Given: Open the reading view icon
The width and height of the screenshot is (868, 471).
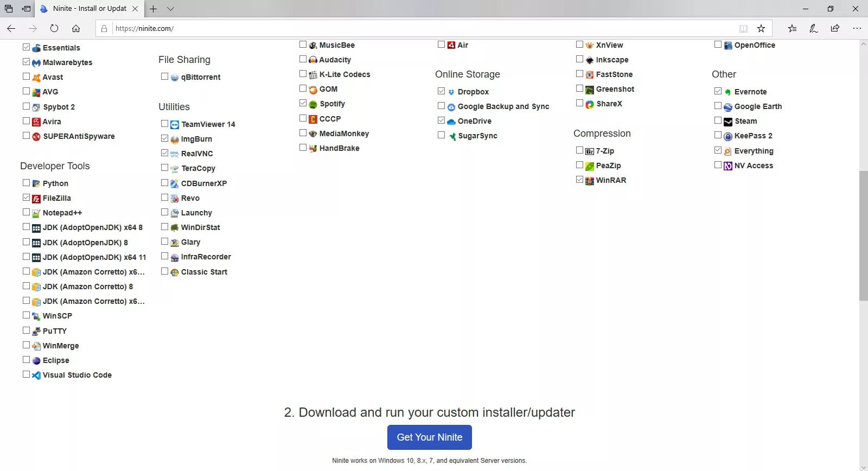Looking at the screenshot, I should tap(743, 28).
